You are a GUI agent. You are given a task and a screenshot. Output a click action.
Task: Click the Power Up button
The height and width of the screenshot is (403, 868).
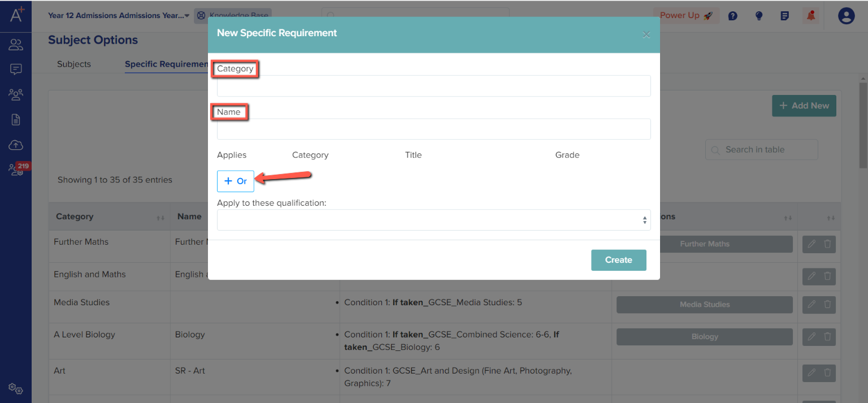click(686, 15)
